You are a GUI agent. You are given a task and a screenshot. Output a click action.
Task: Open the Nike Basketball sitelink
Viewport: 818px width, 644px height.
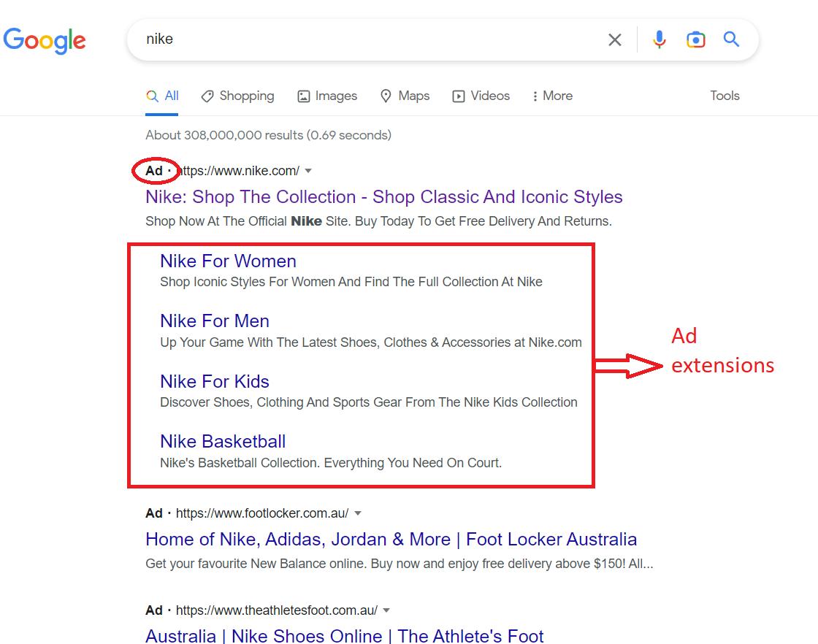pyautogui.click(x=223, y=442)
